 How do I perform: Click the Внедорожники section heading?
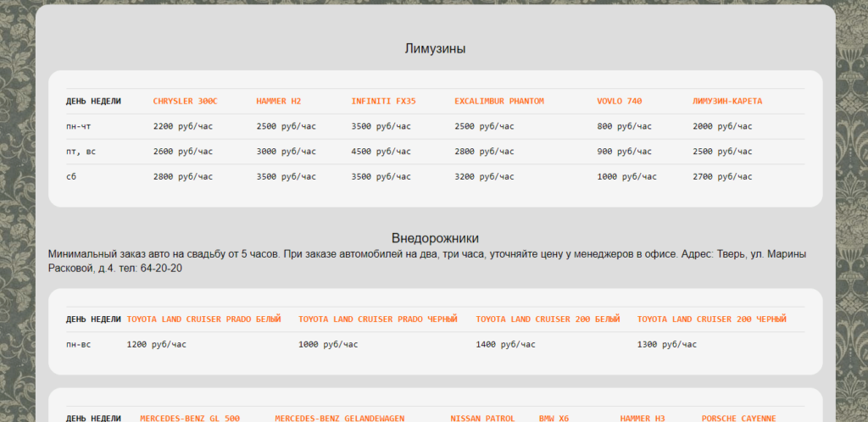(435, 238)
